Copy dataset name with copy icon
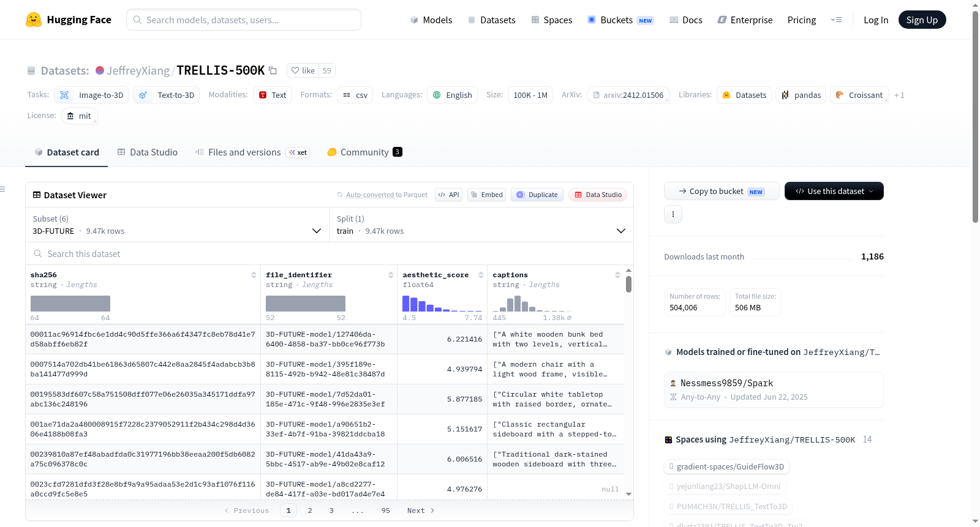 point(273,71)
